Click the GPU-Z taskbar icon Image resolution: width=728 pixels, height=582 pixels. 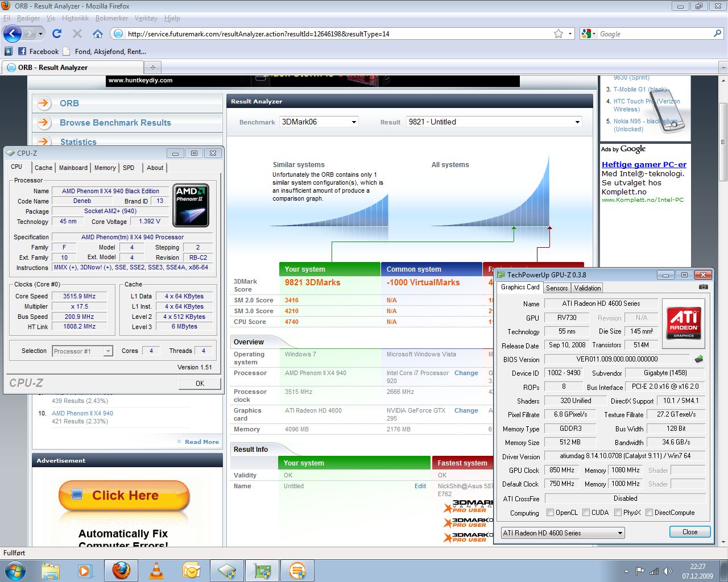[262, 571]
